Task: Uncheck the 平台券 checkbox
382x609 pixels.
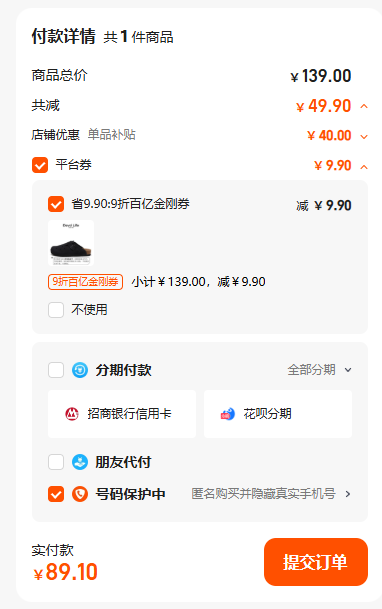Action: click(x=40, y=165)
